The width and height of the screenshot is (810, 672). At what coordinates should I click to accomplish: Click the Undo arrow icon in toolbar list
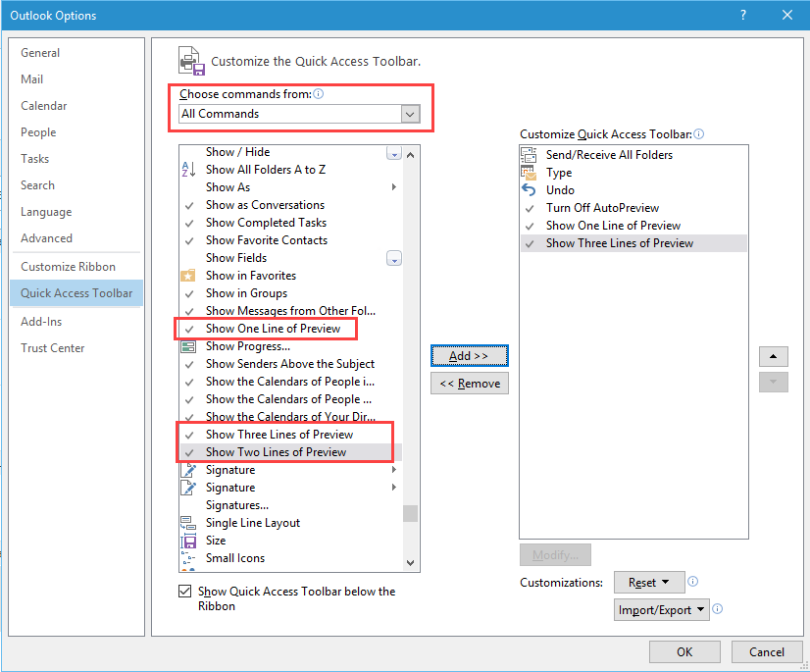tap(530, 190)
